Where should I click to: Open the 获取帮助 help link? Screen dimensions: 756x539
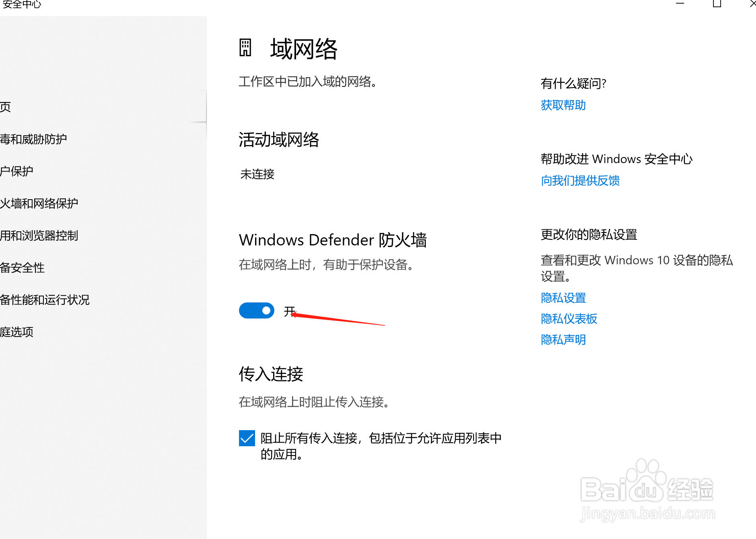(x=563, y=105)
